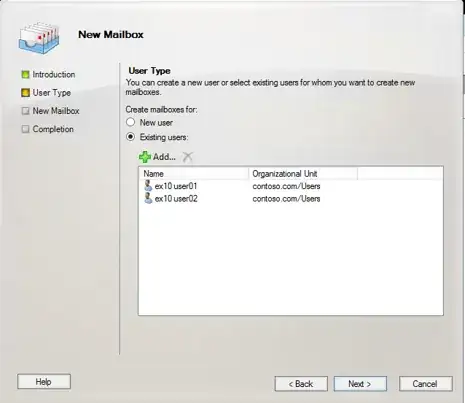Image resolution: width=465 pixels, height=403 pixels.
Task: Click the gray X remove icon
Action: (x=188, y=157)
